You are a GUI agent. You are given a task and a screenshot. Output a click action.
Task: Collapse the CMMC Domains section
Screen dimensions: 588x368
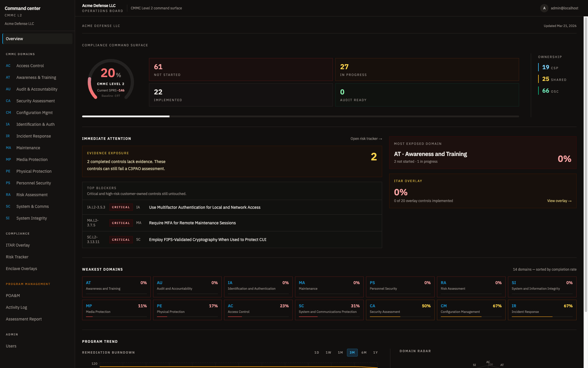[x=21, y=54]
